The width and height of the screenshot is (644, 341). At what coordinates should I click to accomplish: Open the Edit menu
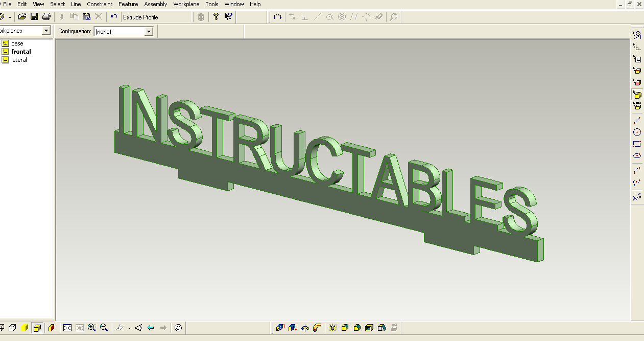point(22,4)
